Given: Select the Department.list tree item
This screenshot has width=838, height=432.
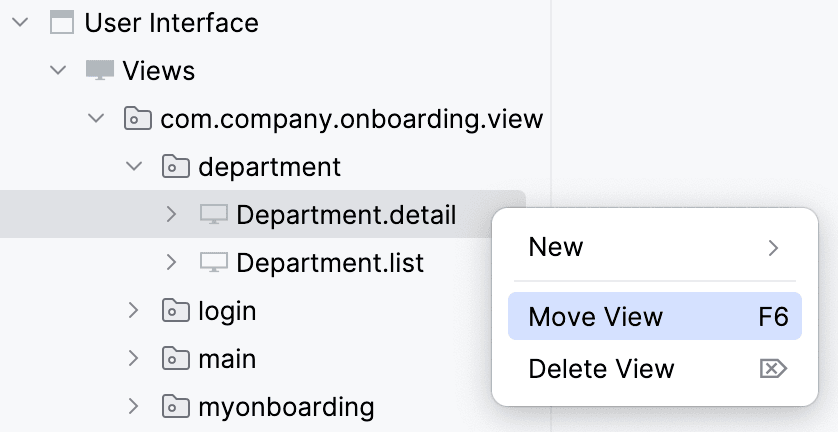Looking at the screenshot, I should pyautogui.click(x=330, y=262).
